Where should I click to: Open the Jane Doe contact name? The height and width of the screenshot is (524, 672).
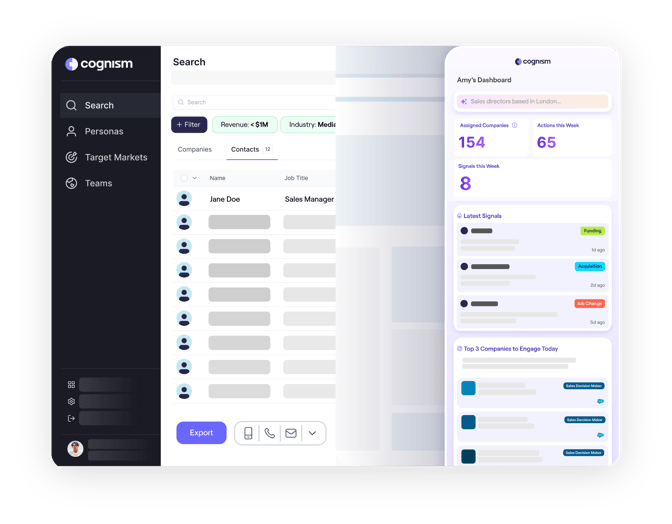(x=225, y=199)
